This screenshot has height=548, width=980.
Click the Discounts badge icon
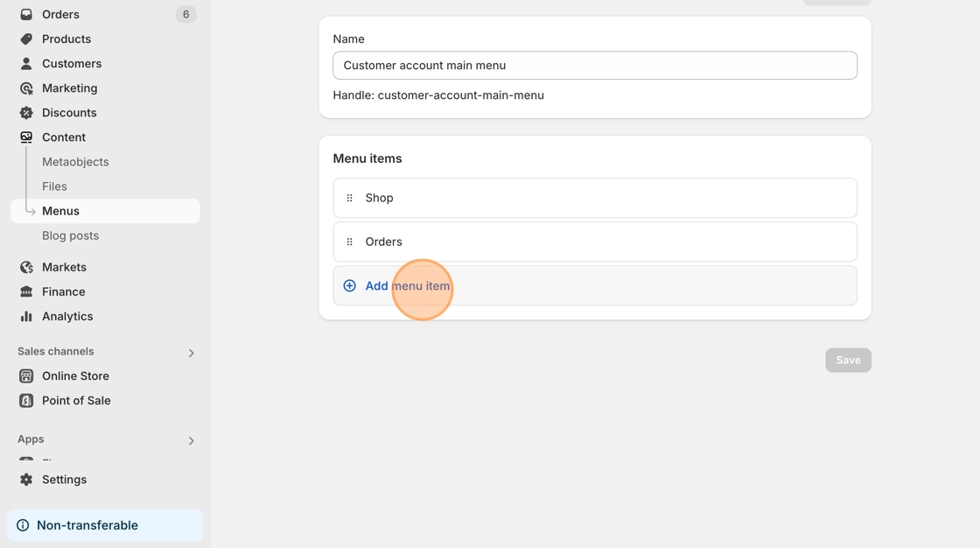tap(26, 112)
